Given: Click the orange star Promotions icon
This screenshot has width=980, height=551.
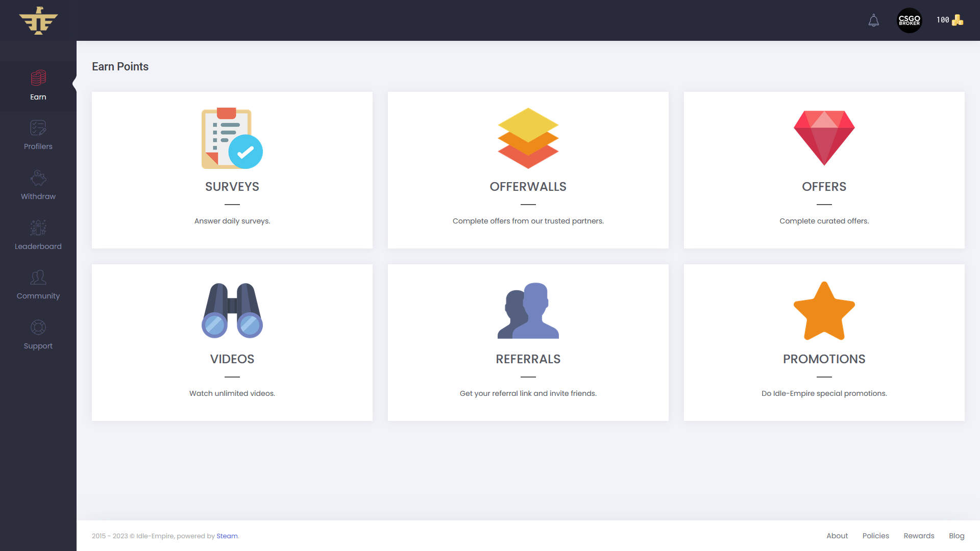Looking at the screenshot, I should pos(824,310).
